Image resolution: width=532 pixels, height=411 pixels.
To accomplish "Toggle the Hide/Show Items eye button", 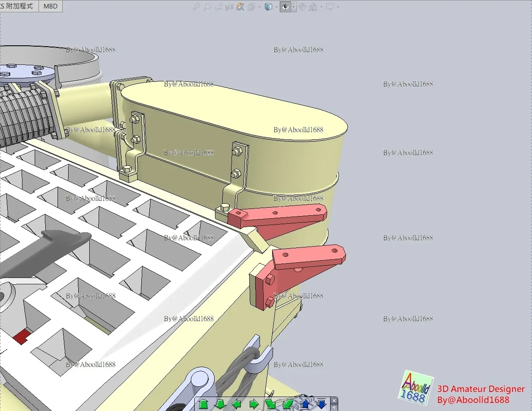I will 285,7.
